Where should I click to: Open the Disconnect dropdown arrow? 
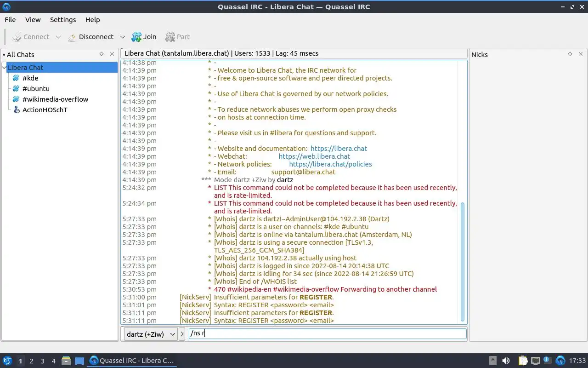123,37
